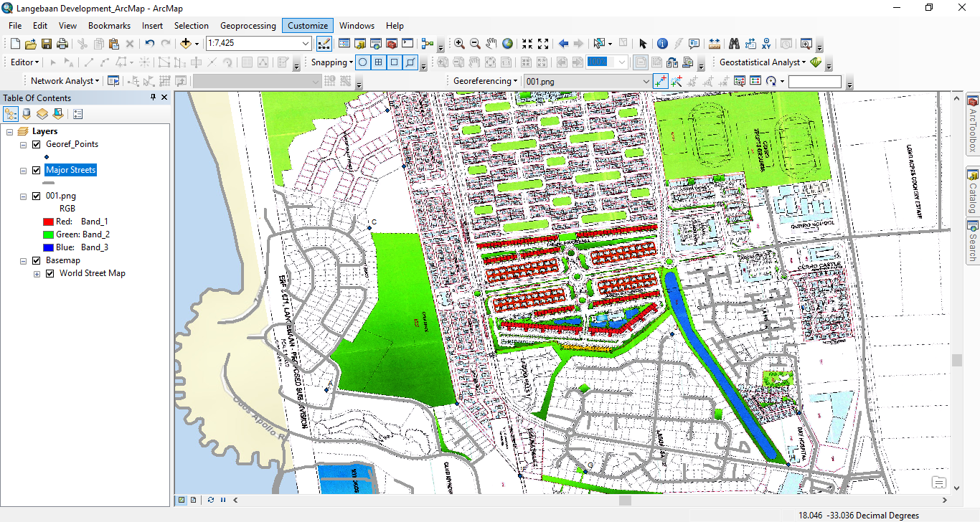Screen dimensions: 980x522
Task: Click the Full Extent globe icon
Action: tap(507, 43)
